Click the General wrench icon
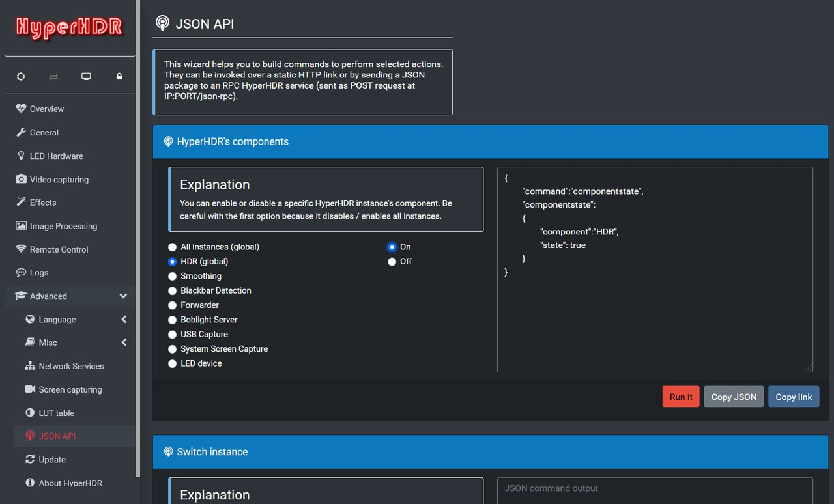 pyautogui.click(x=22, y=132)
